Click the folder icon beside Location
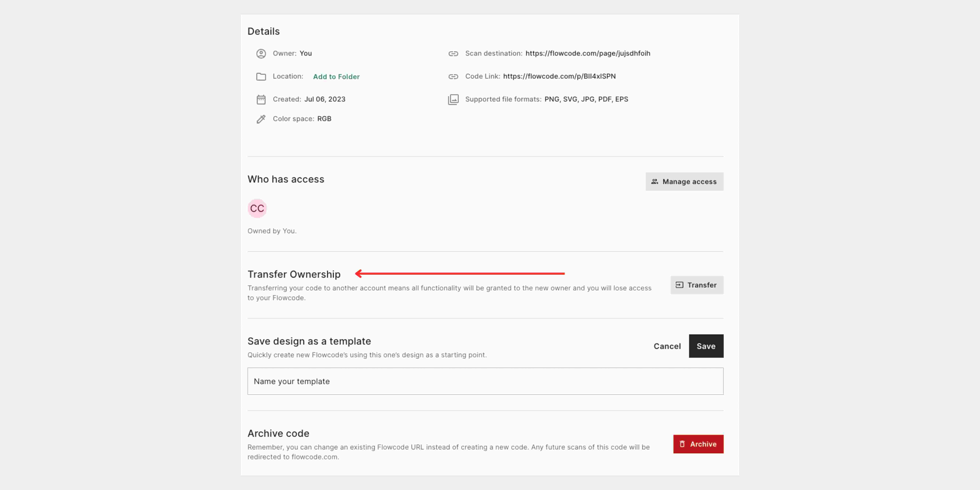This screenshot has height=490, width=980. 261,76
